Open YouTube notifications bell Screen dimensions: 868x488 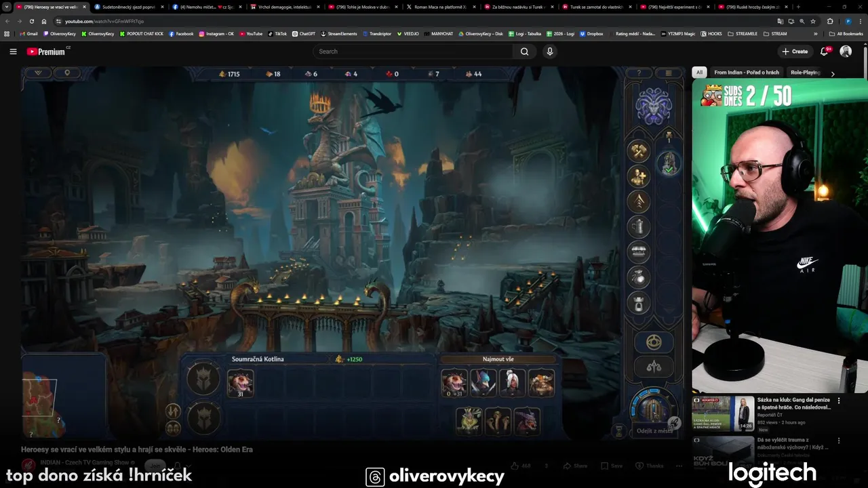tap(825, 52)
